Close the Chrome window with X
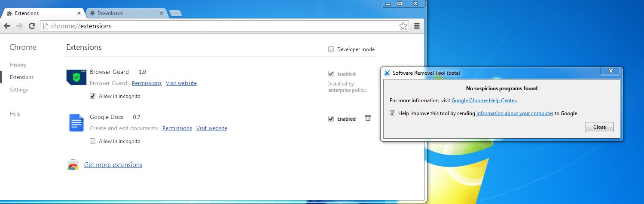 click(415, 3)
